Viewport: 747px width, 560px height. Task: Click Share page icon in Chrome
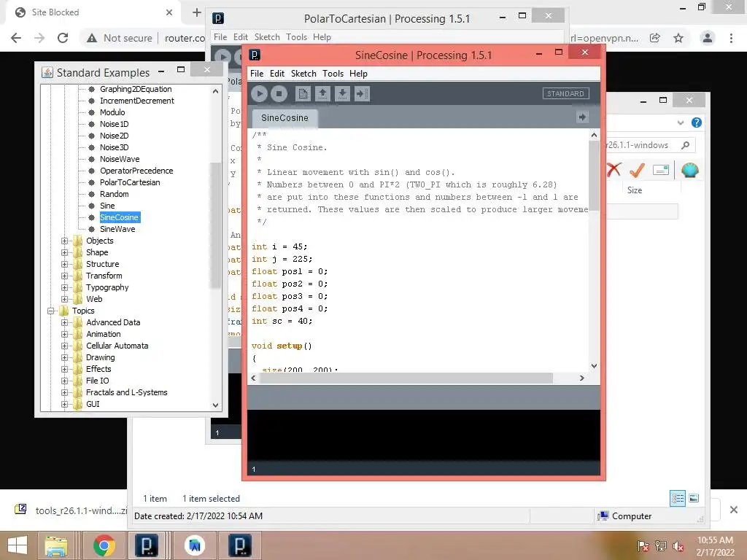tap(655, 38)
